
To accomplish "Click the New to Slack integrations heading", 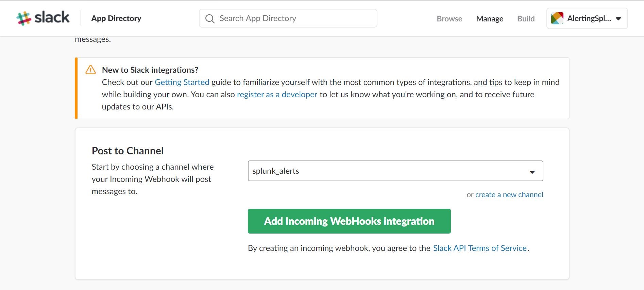I will pyautogui.click(x=150, y=70).
